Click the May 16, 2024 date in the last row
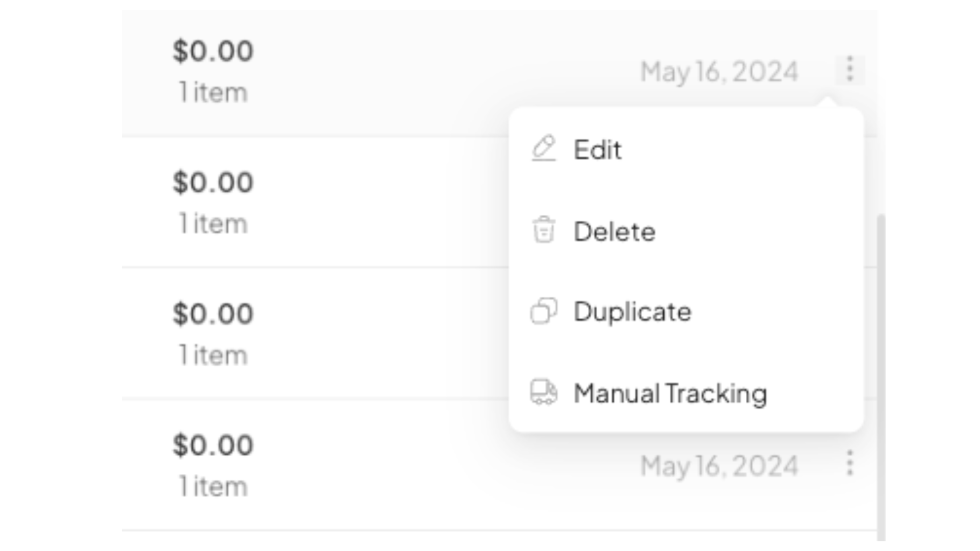 719,466
